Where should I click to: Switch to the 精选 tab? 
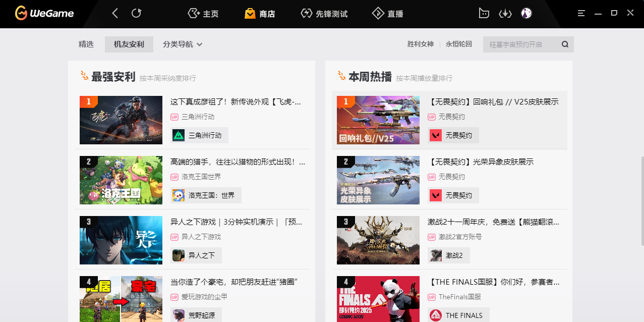pos(86,44)
